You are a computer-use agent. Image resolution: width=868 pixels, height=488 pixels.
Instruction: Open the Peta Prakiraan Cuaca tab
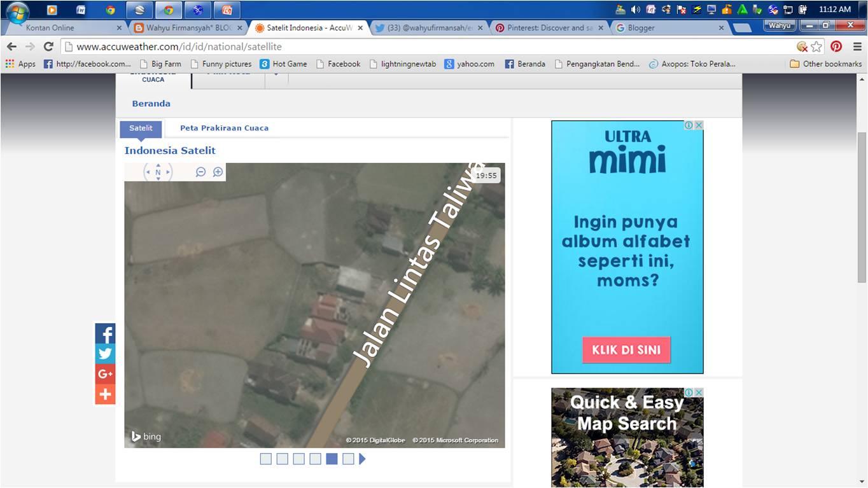(x=224, y=128)
